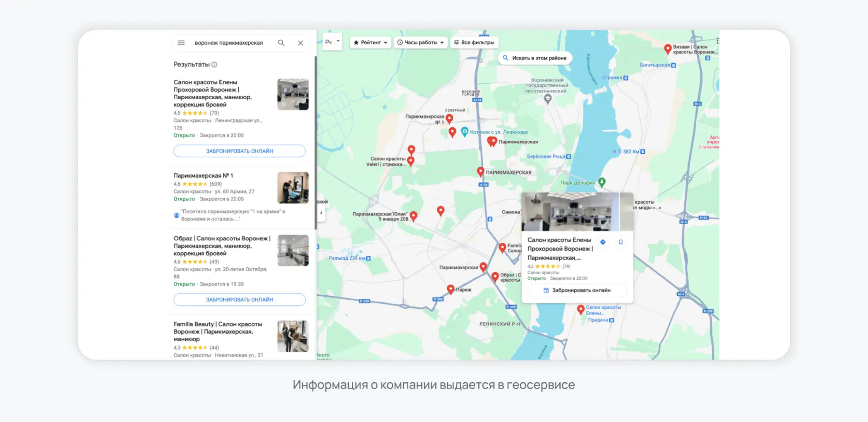Open the Часы работы dropdown filter
The image size is (868, 422).
click(x=420, y=42)
